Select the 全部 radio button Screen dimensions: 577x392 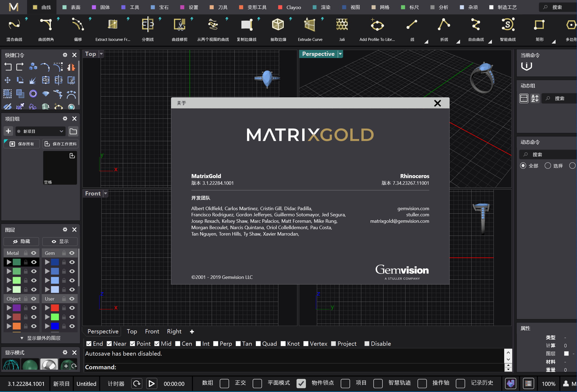[523, 166]
